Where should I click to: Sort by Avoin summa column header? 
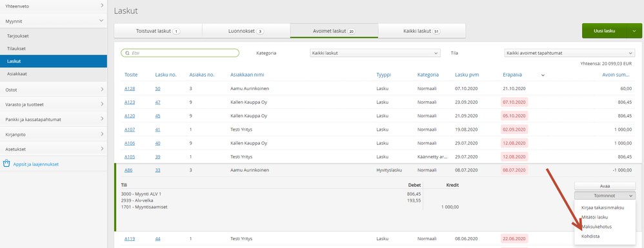616,75
